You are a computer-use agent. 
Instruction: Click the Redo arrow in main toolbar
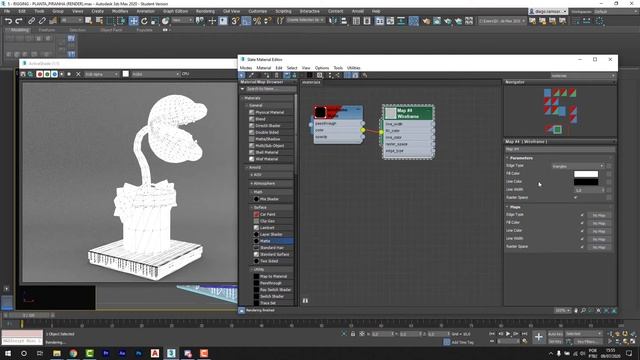coord(19,21)
